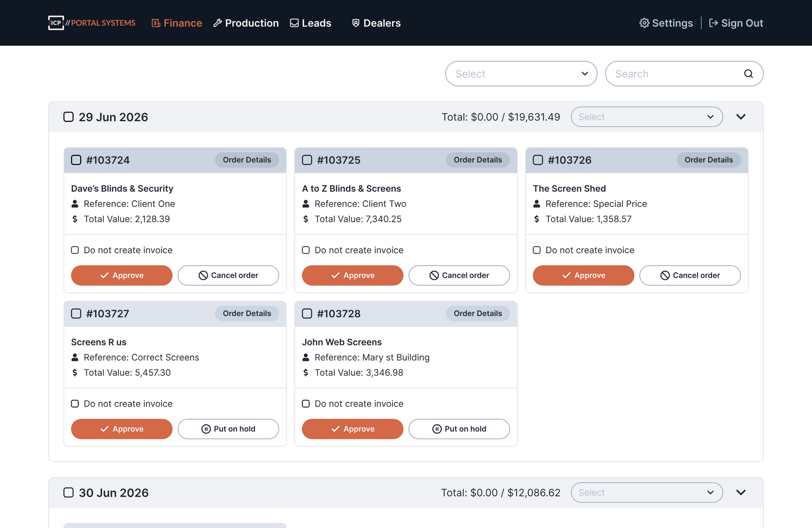Click the magnifier icon in Search field
This screenshot has width=812, height=528.
[x=748, y=74]
